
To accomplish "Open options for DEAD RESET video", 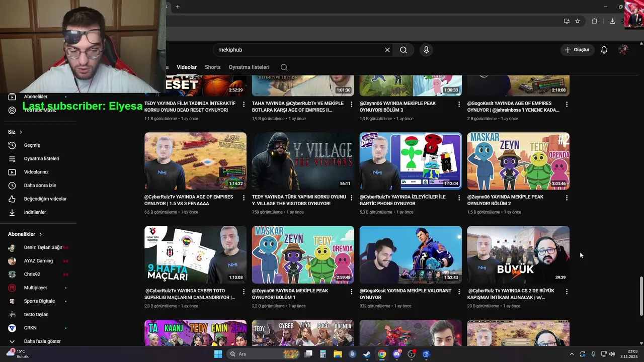I will pos(244,104).
